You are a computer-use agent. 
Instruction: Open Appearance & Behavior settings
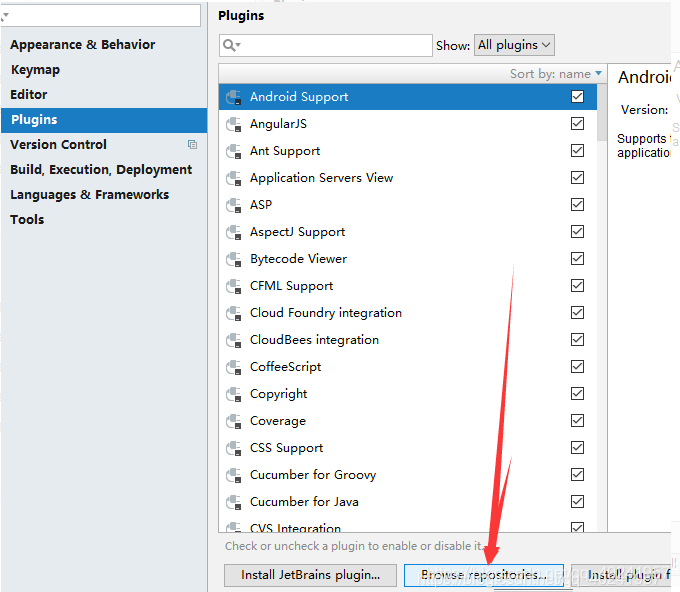point(82,45)
